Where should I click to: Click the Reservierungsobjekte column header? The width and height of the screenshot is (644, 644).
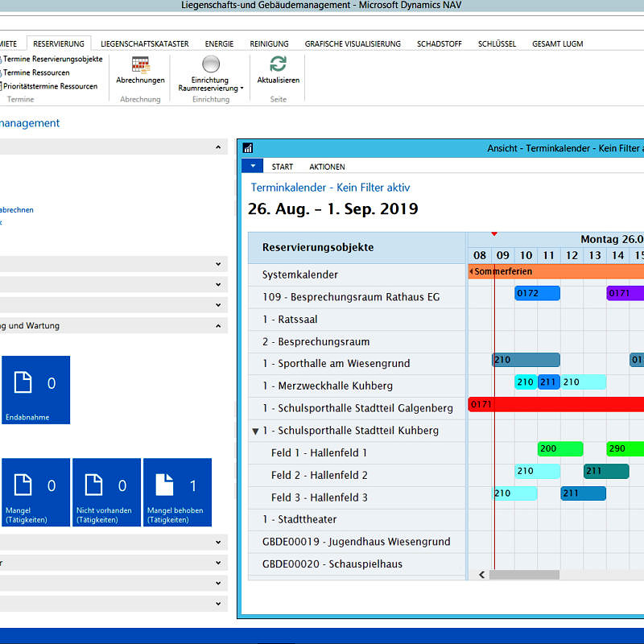click(x=357, y=248)
